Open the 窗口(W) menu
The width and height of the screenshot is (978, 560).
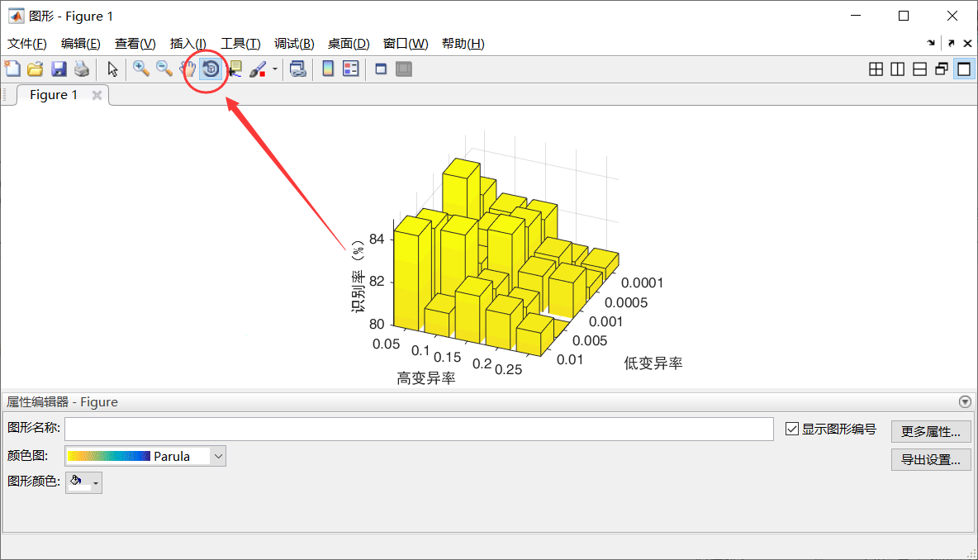click(406, 44)
